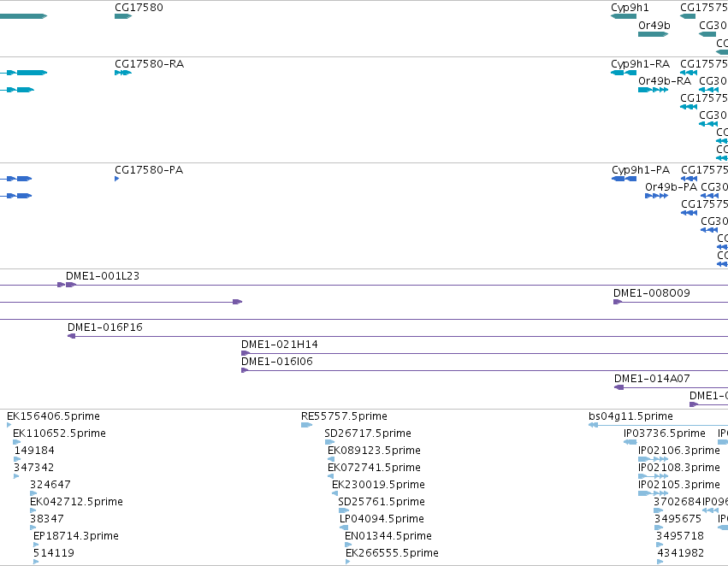This screenshot has width=728, height=566.
Task: Select the RE55757.5prime EST glyph
Action: click(306, 425)
